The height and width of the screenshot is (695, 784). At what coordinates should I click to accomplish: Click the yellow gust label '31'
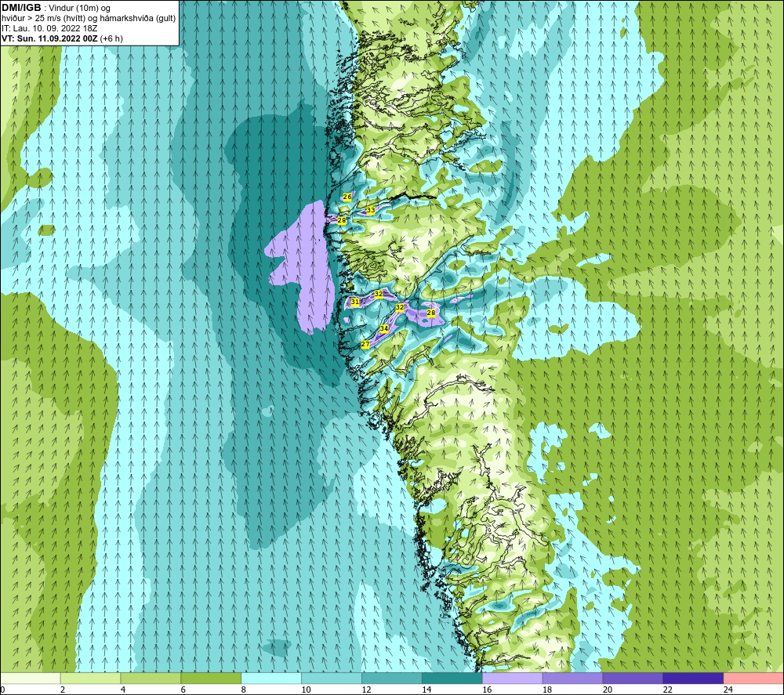coord(355,302)
